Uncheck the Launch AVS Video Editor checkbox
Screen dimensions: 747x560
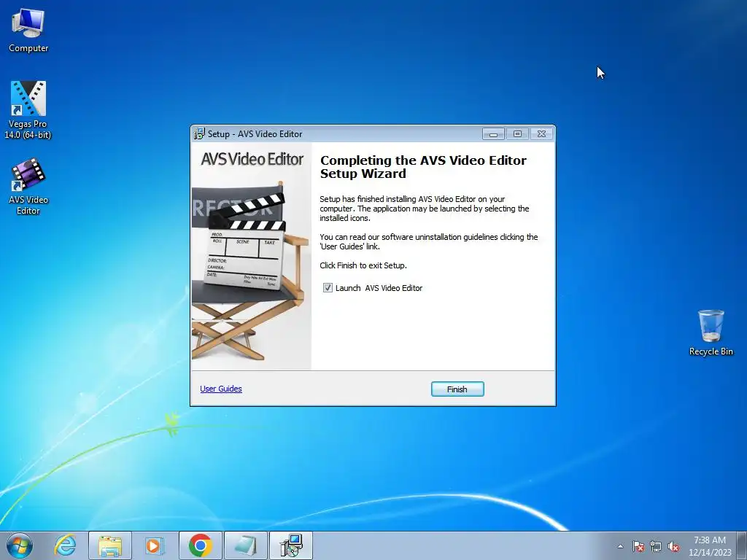click(x=328, y=287)
